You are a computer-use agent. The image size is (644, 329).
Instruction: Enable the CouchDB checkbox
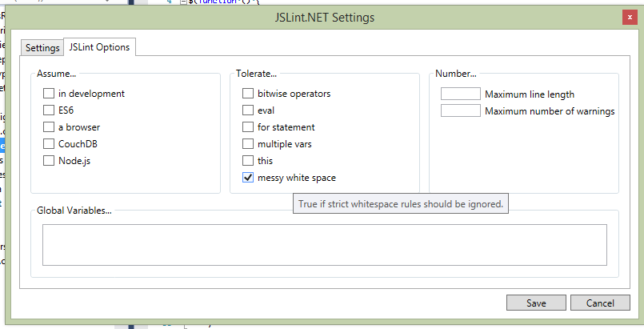(x=49, y=144)
